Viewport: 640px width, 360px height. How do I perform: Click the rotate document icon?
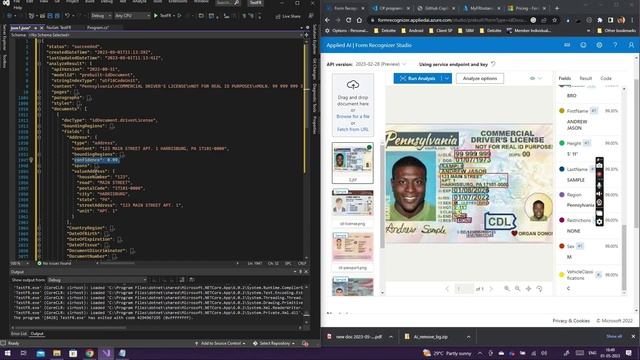coord(539,289)
